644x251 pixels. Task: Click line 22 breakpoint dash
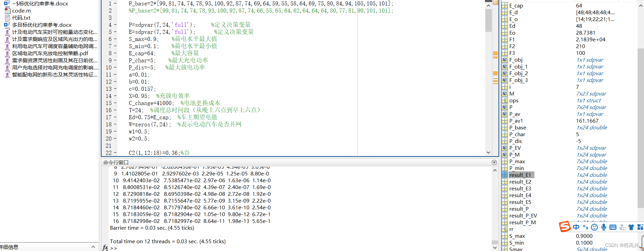[x=115, y=153]
